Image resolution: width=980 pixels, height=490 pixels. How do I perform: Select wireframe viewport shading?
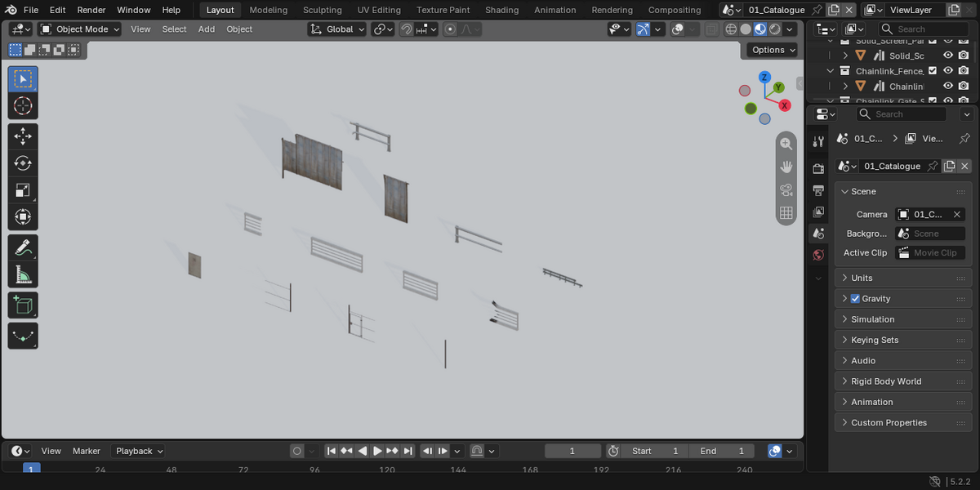pos(731,29)
